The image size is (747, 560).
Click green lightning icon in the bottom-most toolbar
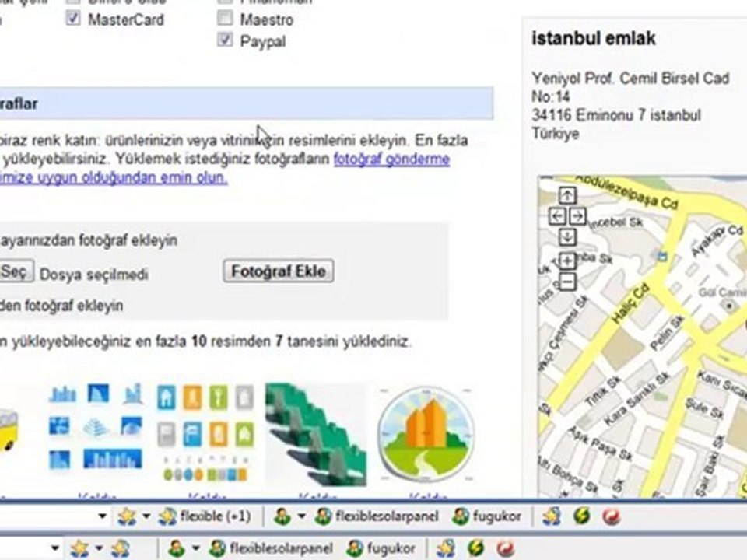pyautogui.click(x=475, y=548)
